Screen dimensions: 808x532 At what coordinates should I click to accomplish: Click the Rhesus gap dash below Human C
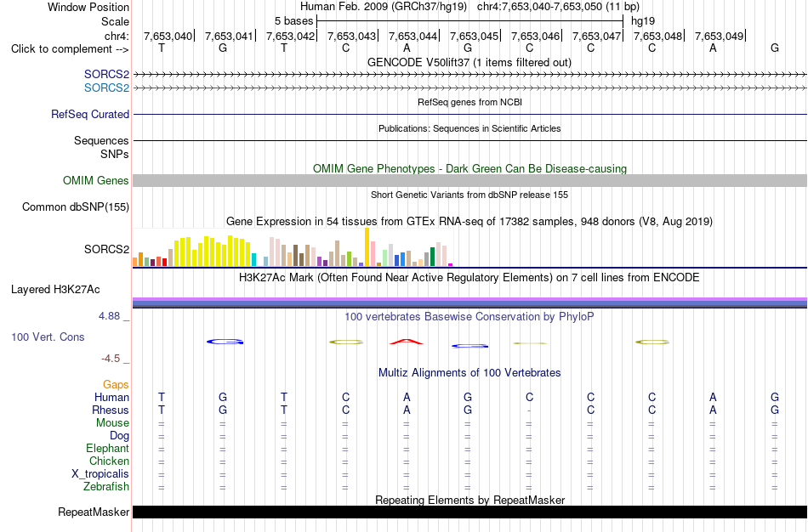(529, 410)
